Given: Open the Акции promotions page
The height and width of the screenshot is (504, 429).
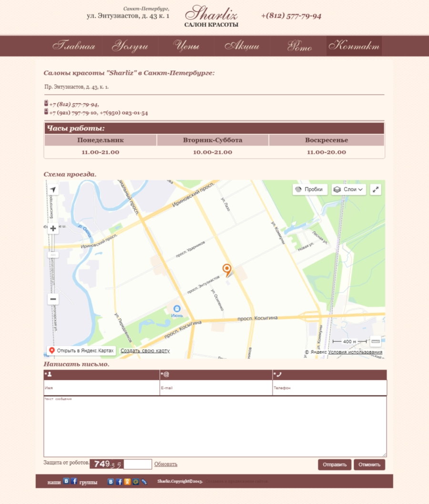Looking at the screenshot, I should (242, 46).
